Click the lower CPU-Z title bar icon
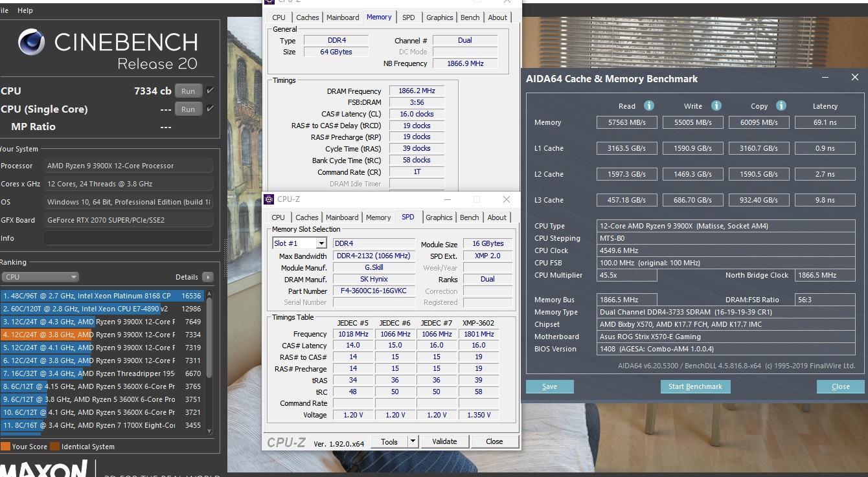Image resolution: width=868 pixels, height=477 pixels. (270, 199)
